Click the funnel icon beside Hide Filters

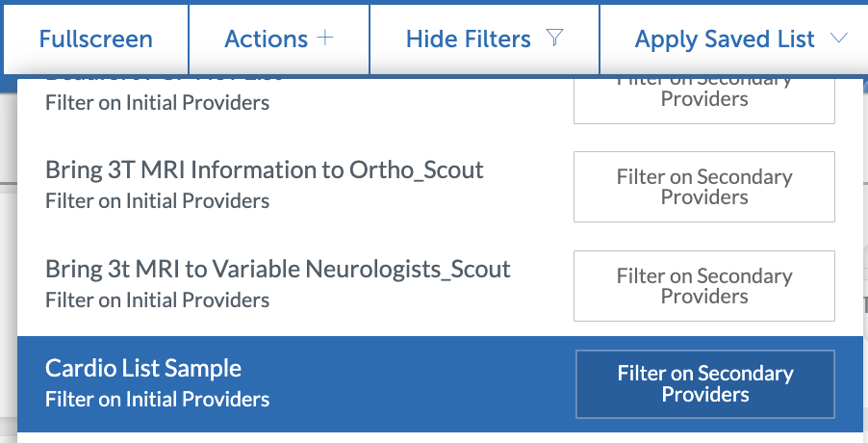point(553,39)
